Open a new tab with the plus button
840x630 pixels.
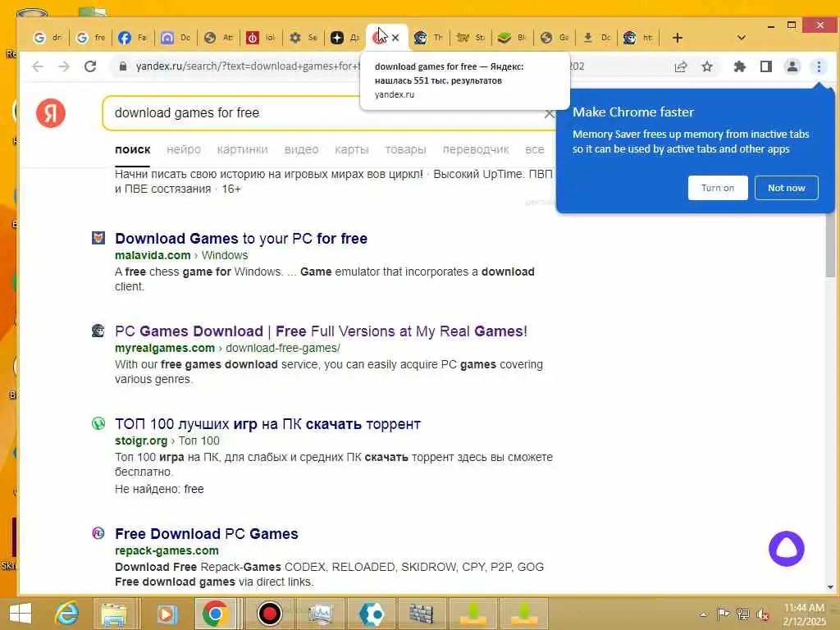(677, 38)
